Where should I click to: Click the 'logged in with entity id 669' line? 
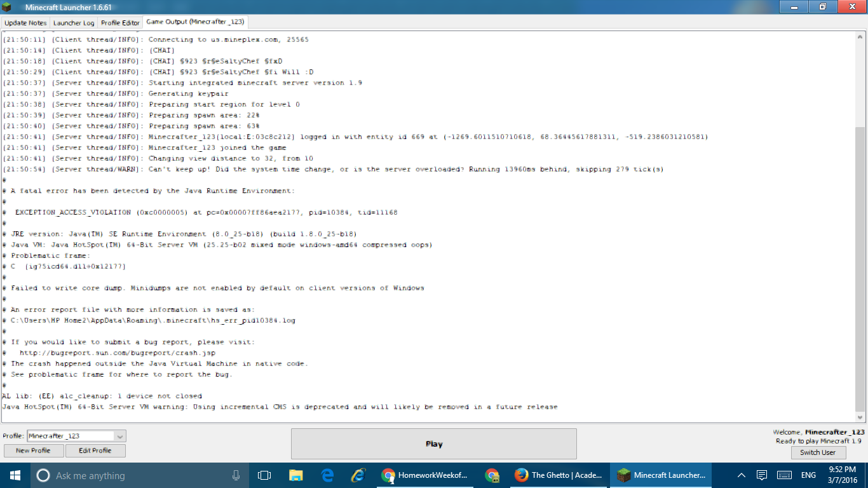pos(355,137)
